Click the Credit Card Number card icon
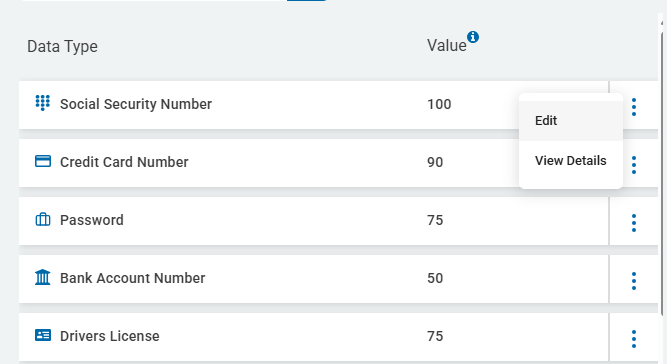This screenshot has width=667, height=364. tap(43, 161)
